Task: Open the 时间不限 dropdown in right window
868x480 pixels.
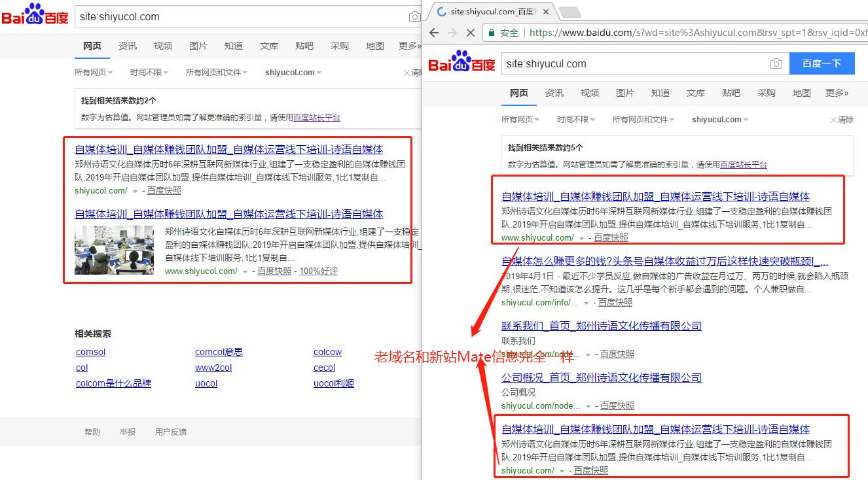Action: (576, 120)
